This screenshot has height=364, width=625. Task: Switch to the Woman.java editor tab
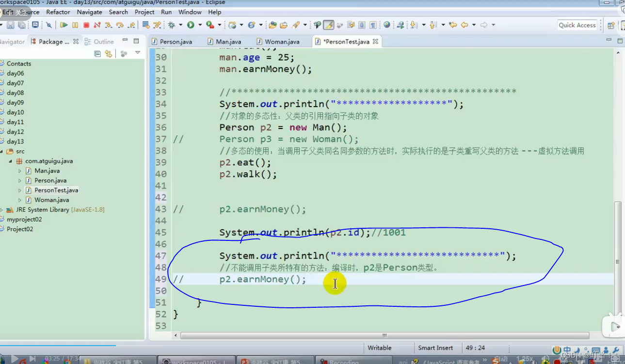pyautogui.click(x=279, y=42)
